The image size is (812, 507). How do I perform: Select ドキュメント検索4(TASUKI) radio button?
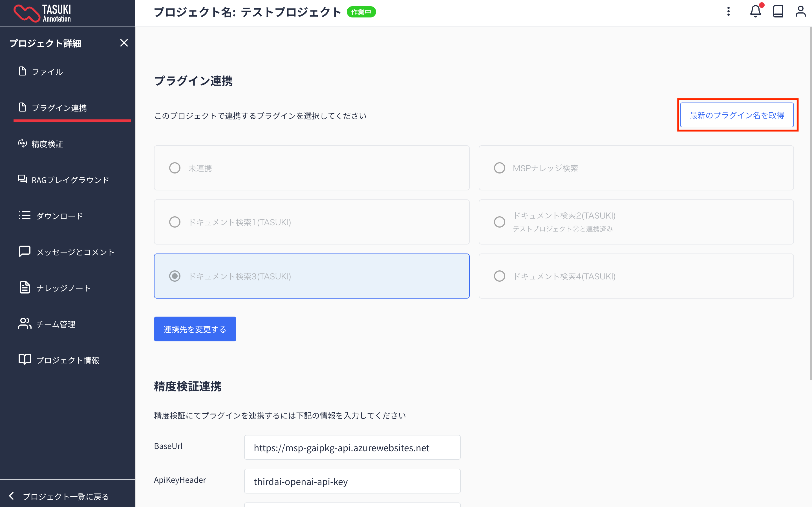coord(499,276)
